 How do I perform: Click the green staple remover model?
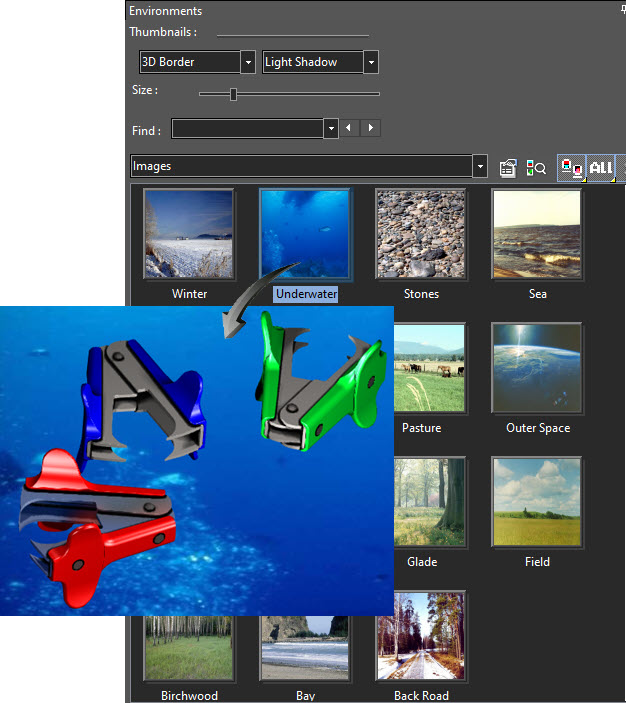(x=321, y=381)
